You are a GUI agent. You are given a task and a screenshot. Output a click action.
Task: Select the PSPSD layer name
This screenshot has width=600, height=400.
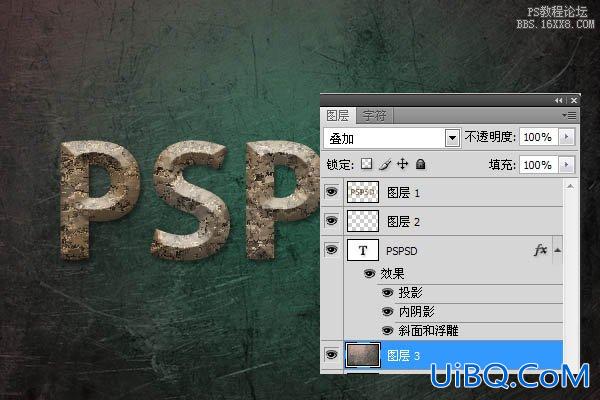[401, 251]
